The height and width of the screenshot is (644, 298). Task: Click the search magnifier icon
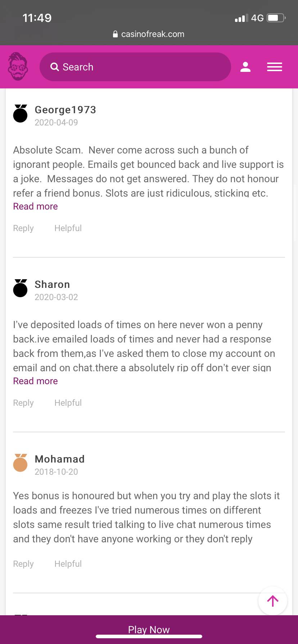(55, 67)
